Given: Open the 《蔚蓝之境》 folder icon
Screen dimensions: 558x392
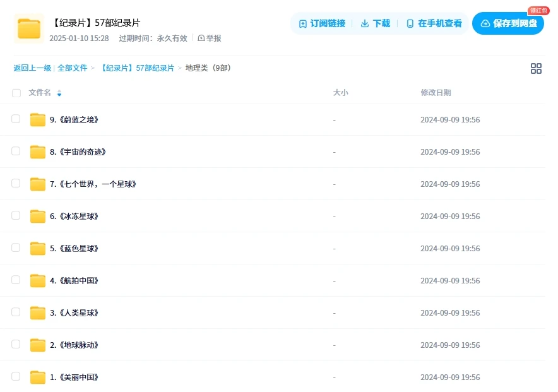Looking at the screenshot, I should pyautogui.click(x=38, y=120).
